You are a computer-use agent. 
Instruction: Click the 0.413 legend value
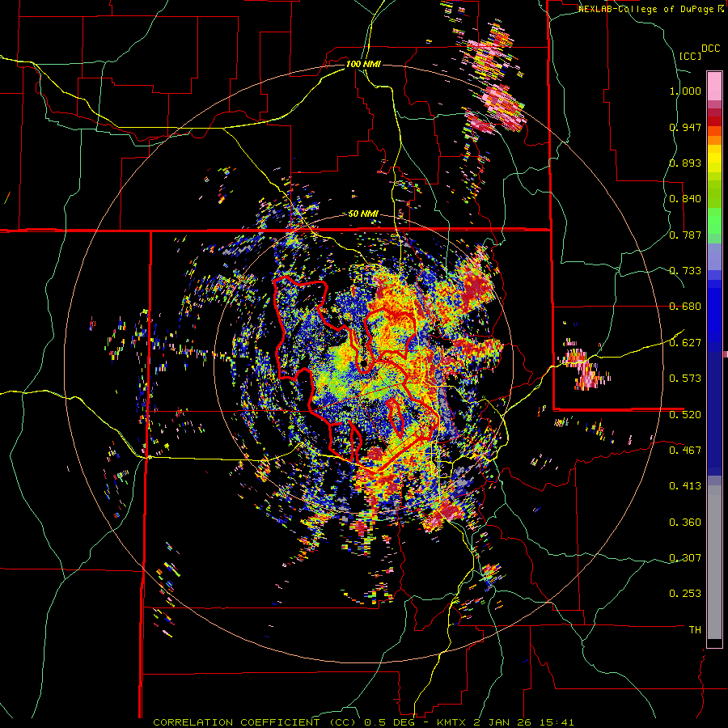685,486
